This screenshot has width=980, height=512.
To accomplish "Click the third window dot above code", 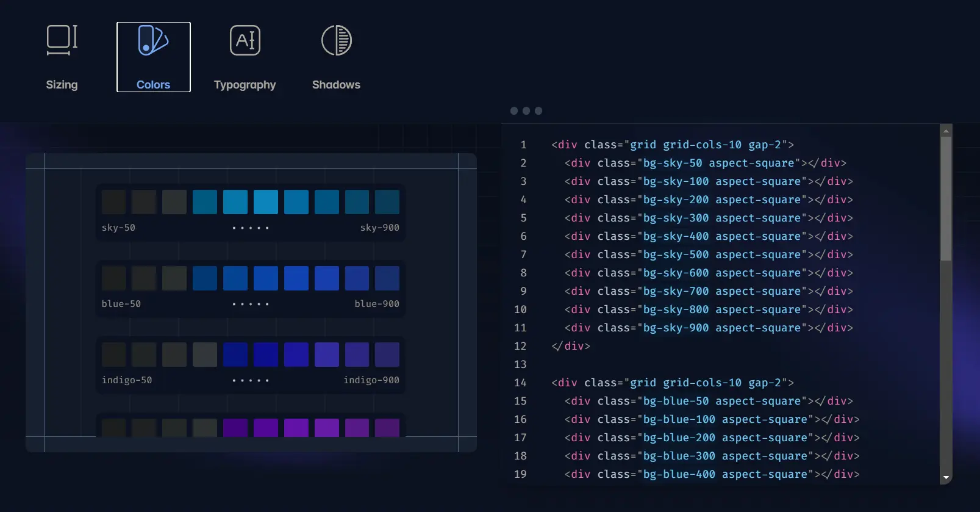I will pos(538,110).
